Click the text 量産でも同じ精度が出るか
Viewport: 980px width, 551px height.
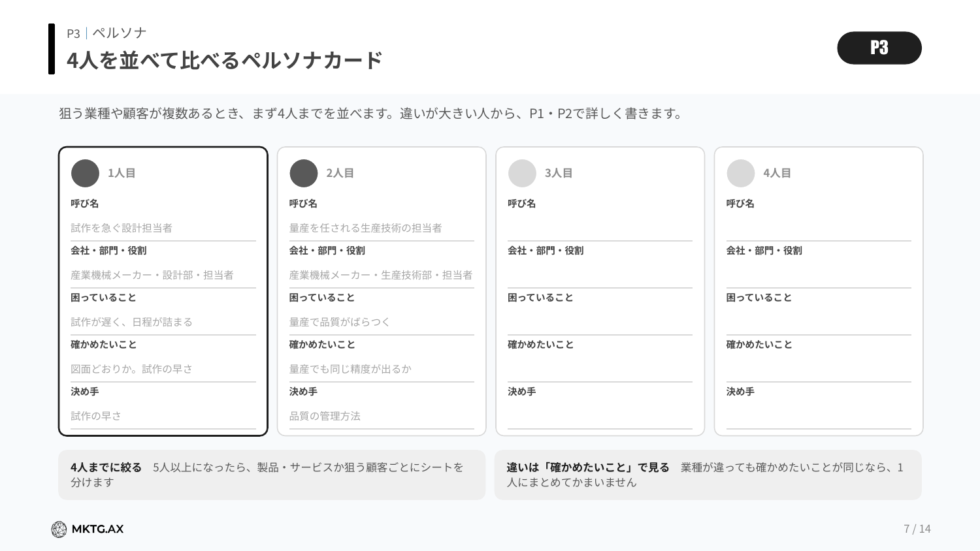point(350,369)
